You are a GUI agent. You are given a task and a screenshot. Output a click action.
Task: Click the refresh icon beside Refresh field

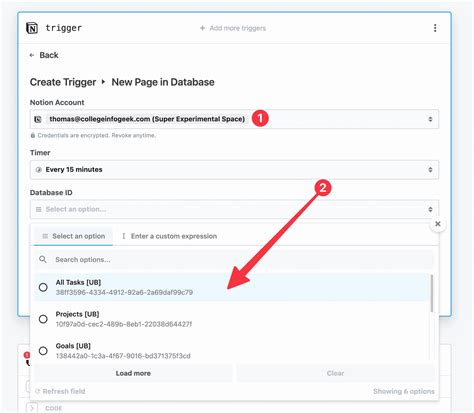(x=37, y=391)
